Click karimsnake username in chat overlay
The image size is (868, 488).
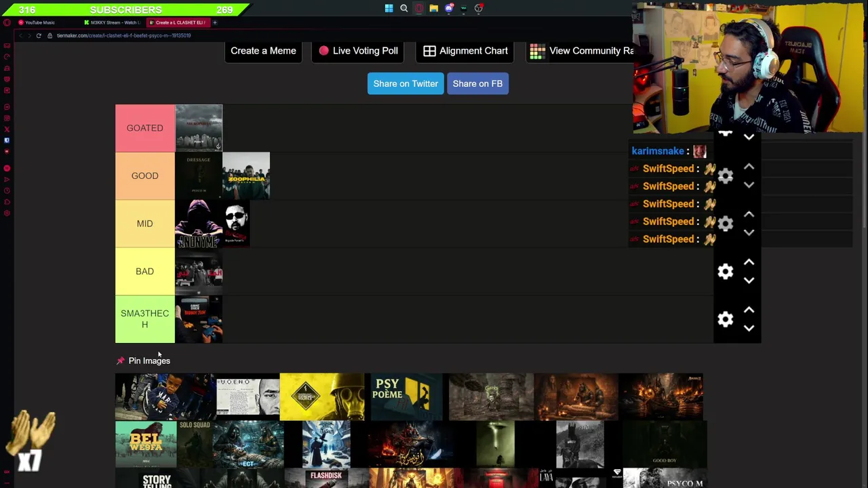pos(657,151)
